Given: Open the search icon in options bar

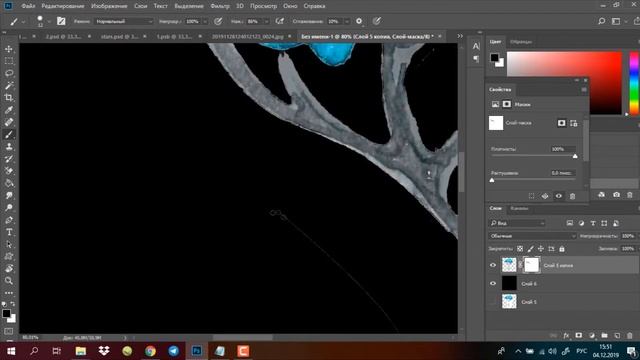Looking at the screenshot, I should (x=602, y=21).
